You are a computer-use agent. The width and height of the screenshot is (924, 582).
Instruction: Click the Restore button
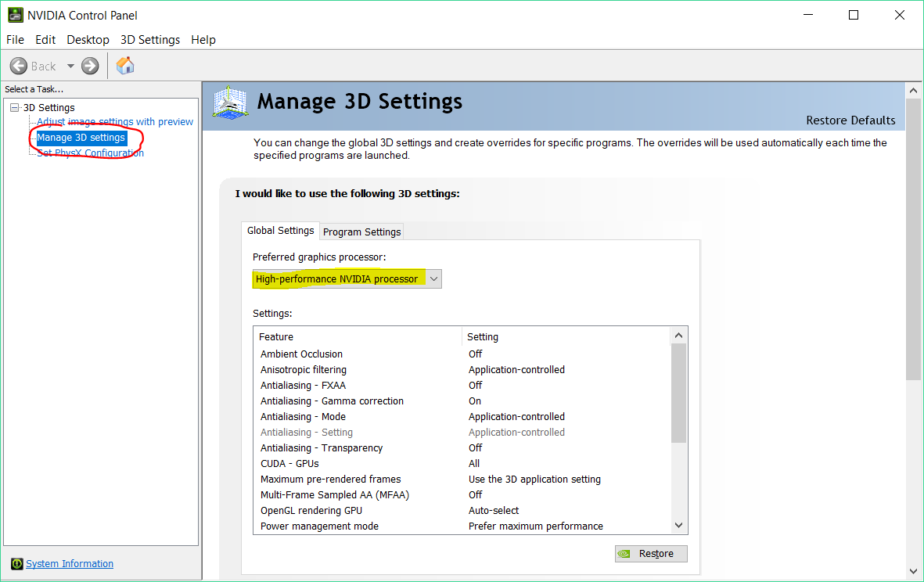click(651, 554)
